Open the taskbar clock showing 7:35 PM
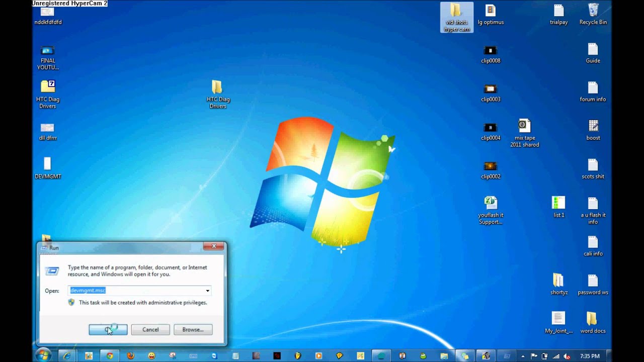Viewport: 644px width, 362px height. pyautogui.click(x=590, y=356)
